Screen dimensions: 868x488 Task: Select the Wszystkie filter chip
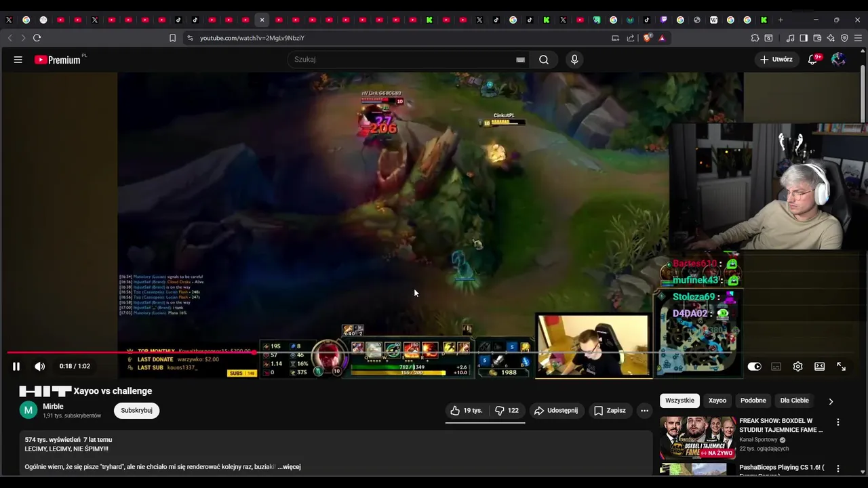(x=679, y=401)
